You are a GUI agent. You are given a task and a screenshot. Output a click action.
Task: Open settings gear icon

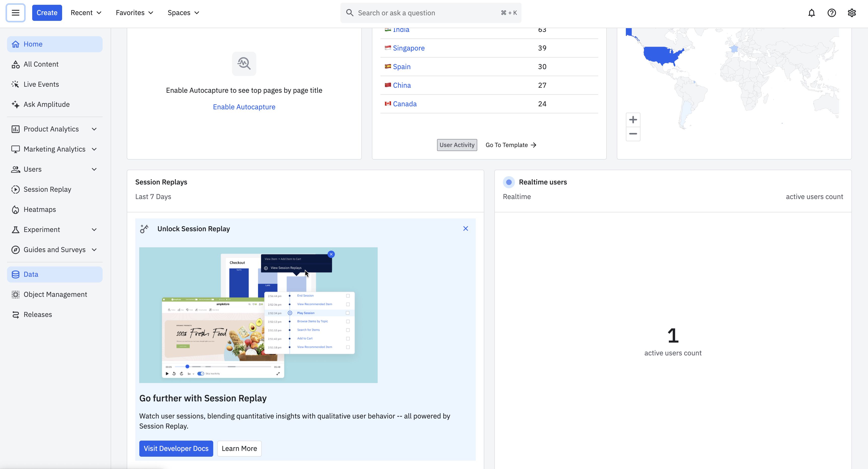[x=851, y=13]
